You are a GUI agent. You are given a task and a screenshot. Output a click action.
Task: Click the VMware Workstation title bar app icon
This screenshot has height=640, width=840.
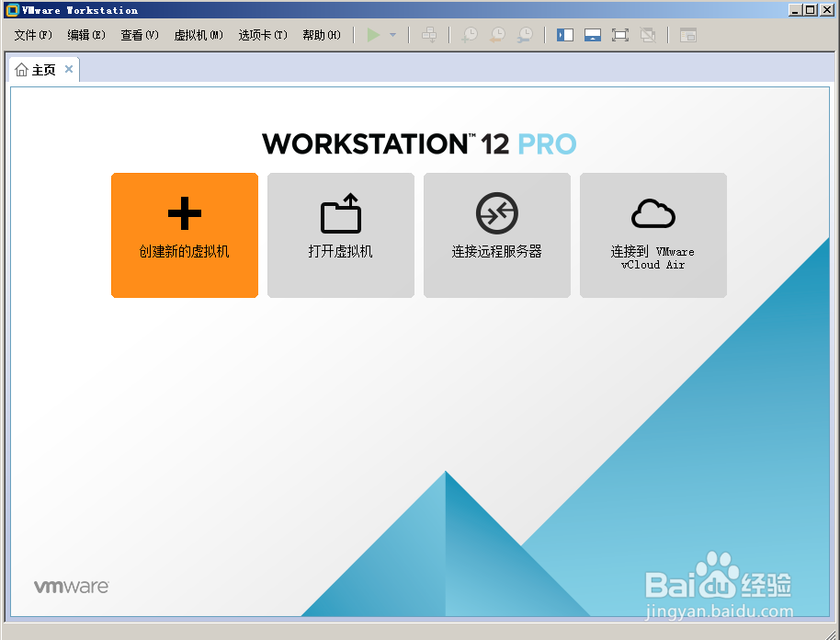point(12,10)
